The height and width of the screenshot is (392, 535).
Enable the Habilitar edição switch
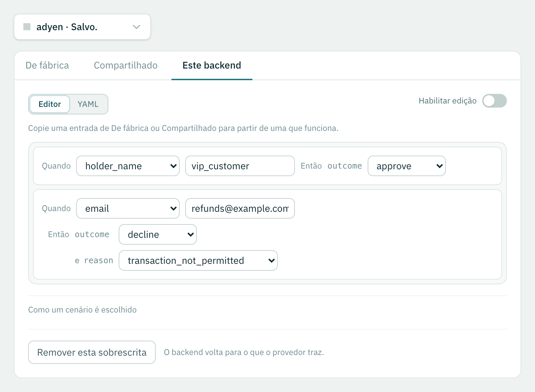click(495, 101)
